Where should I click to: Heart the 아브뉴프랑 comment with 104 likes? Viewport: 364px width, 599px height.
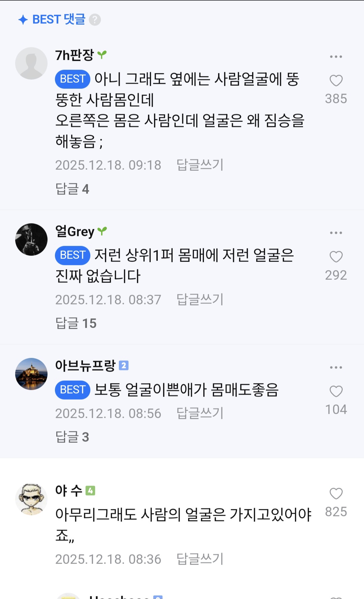pos(336,391)
